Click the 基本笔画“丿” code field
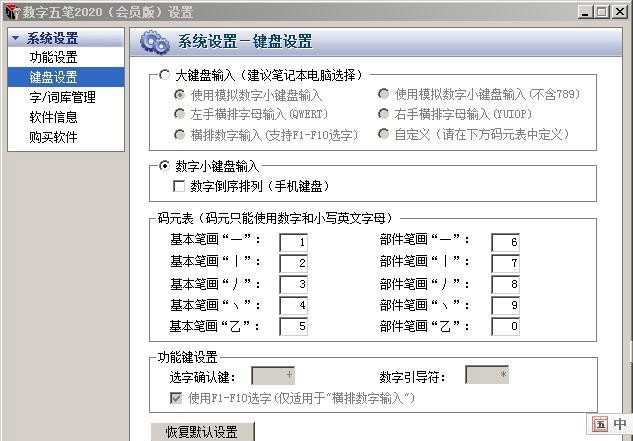Image resolution: width=633 pixels, height=441 pixels. [293, 284]
